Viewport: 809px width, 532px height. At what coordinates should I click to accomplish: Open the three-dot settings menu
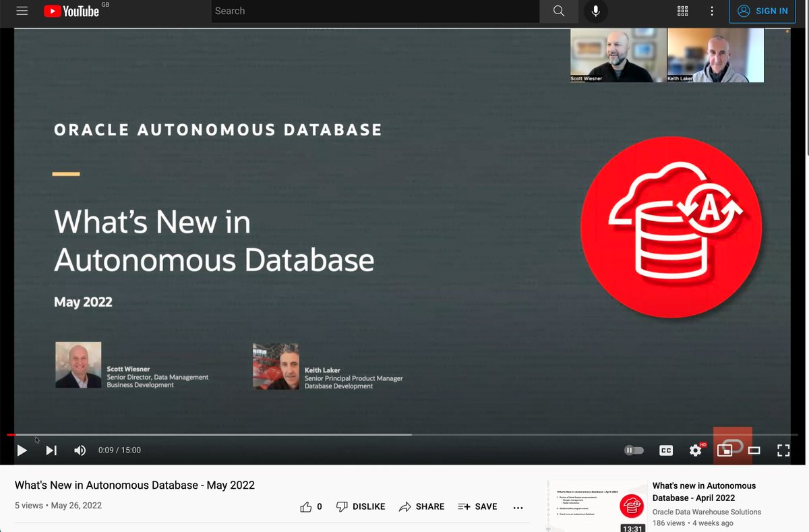click(712, 11)
